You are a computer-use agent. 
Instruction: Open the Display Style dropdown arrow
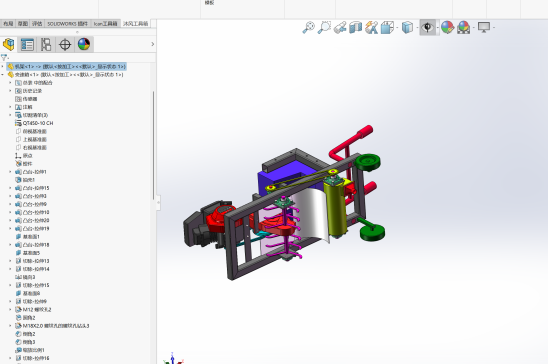(x=417, y=28)
